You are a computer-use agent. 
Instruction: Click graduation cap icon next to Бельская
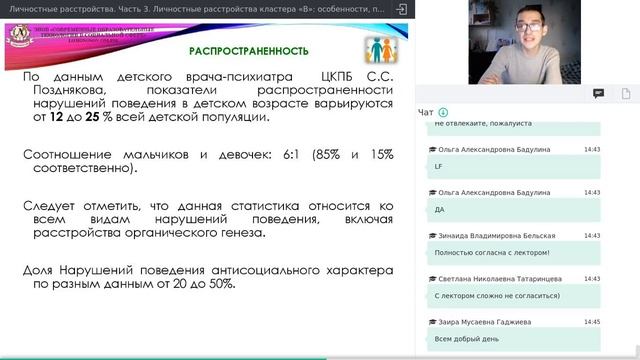(x=433, y=236)
